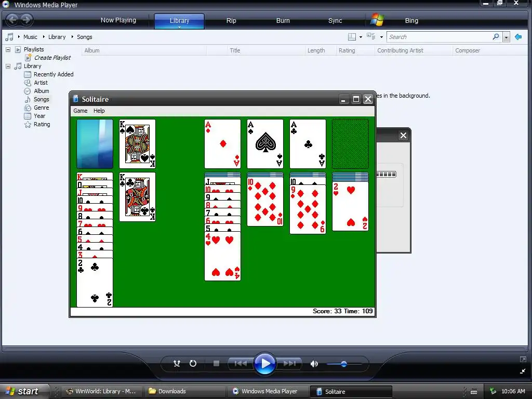Click the keyboard icon in system tray
Image resolution: width=532 pixels, height=399 pixels.
click(x=474, y=392)
